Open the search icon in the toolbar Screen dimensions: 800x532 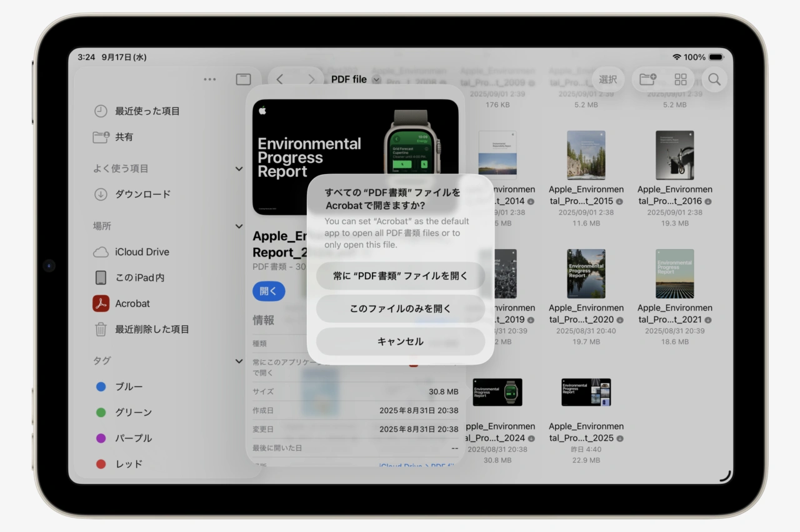pos(714,79)
